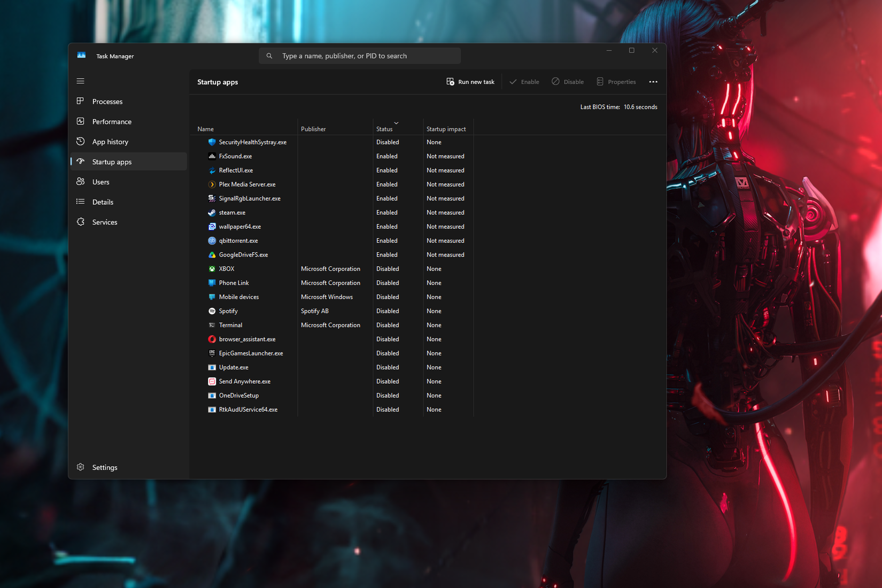Select the EpicGamesLauncher.exe icon
This screenshot has height=588, width=882.
point(212,353)
